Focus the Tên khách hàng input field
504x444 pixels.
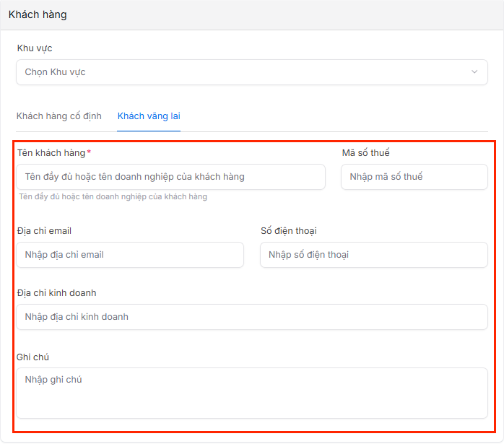click(x=170, y=177)
